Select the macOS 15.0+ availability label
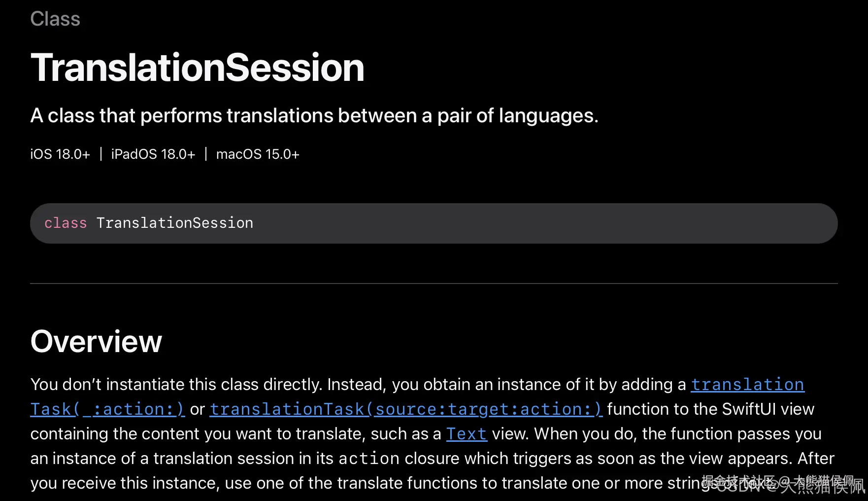Viewport: 868px width, 501px height. (x=258, y=154)
